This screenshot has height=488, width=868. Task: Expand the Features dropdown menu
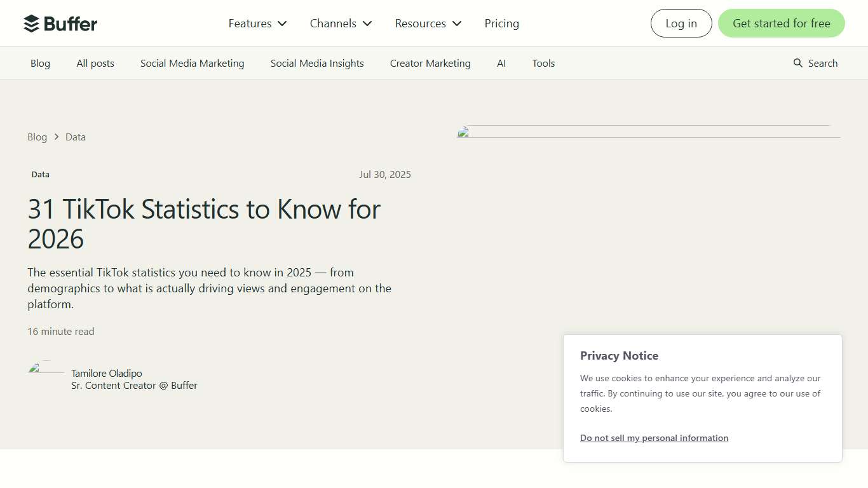coord(257,24)
